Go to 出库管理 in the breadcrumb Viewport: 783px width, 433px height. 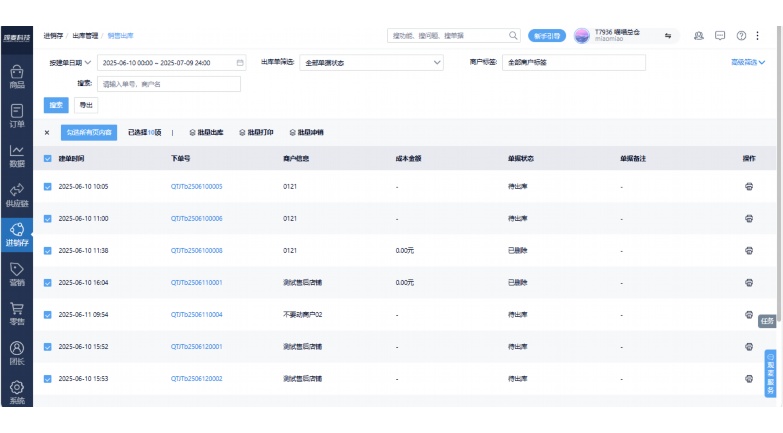click(x=85, y=35)
